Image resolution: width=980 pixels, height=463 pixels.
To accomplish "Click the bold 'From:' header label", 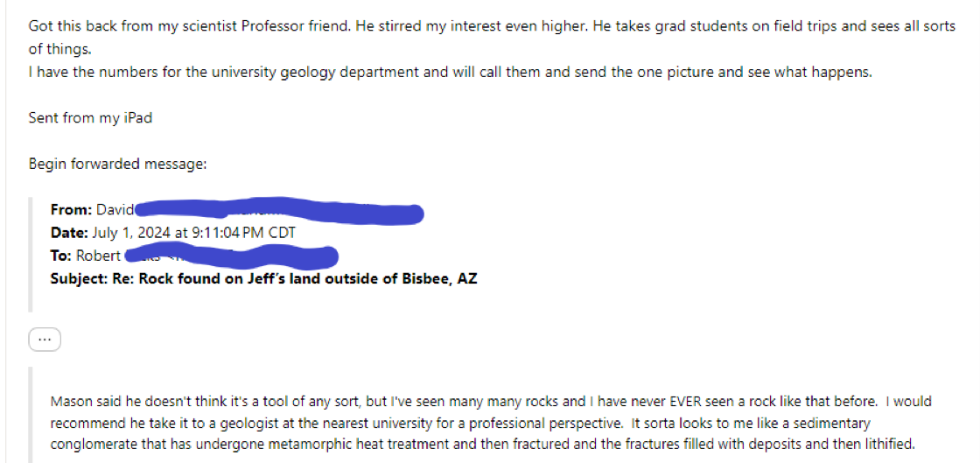I will click(x=72, y=209).
